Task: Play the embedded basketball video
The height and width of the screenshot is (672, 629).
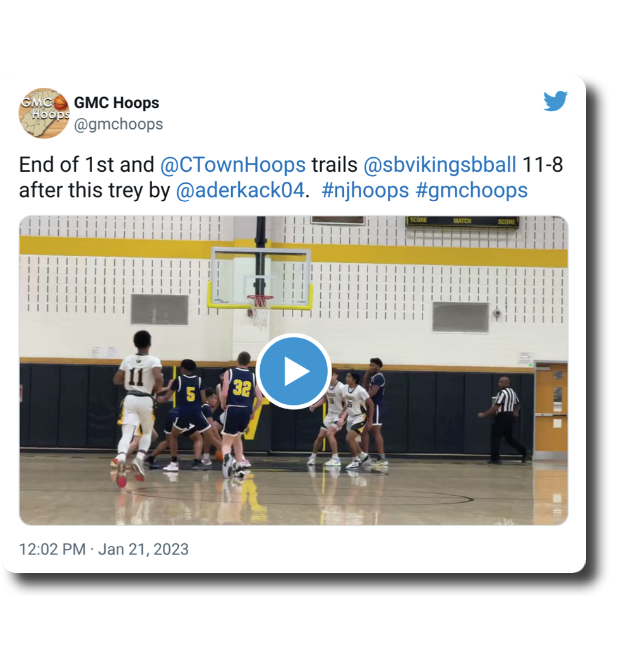Action: (x=294, y=371)
